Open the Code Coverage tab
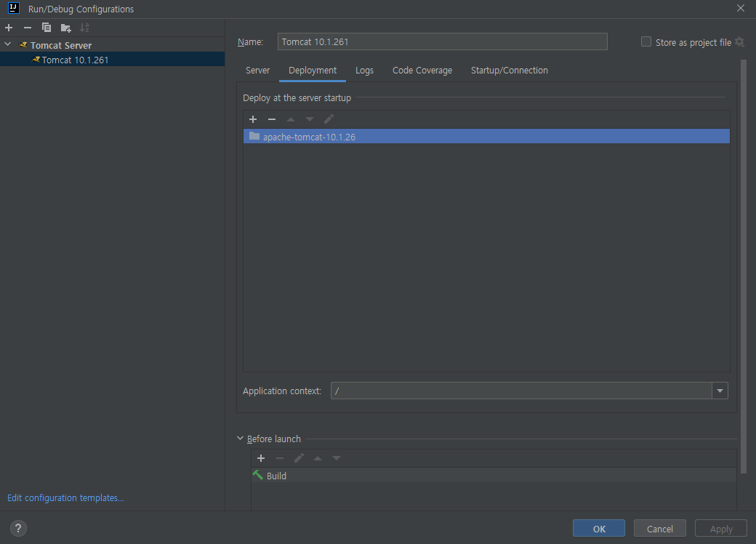This screenshot has width=756, height=544. click(422, 71)
